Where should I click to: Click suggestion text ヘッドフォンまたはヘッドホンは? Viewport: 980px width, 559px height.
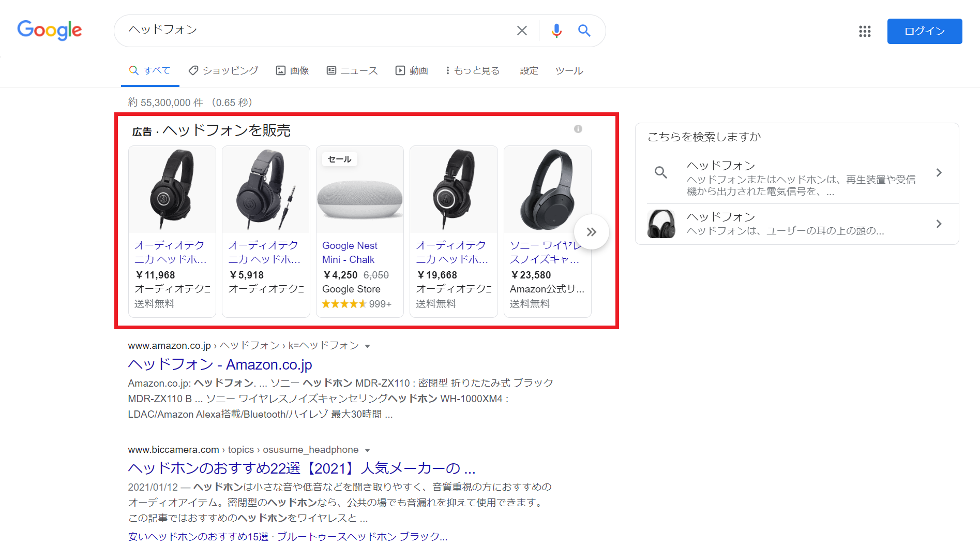(801, 186)
